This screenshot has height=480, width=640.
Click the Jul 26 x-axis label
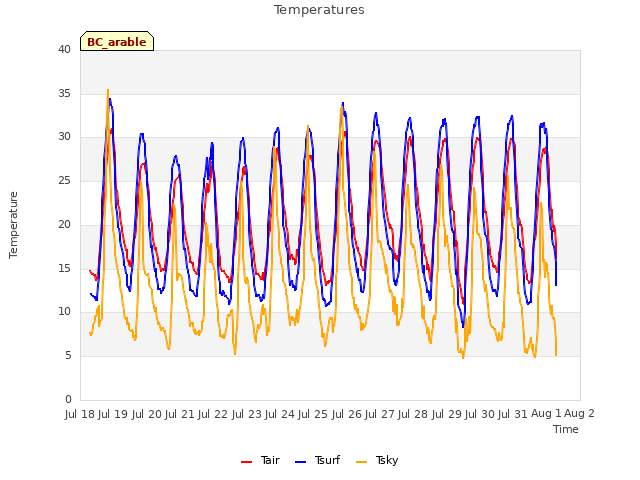pos(347,414)
